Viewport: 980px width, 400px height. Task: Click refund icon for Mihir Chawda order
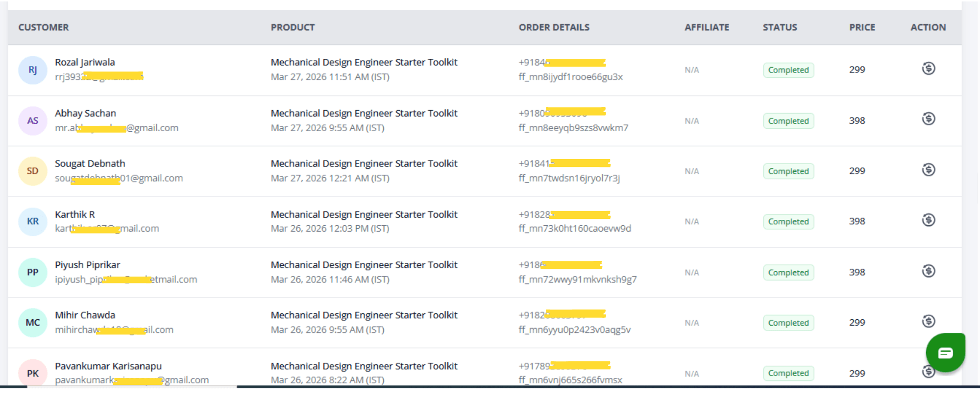coord(928,322)
